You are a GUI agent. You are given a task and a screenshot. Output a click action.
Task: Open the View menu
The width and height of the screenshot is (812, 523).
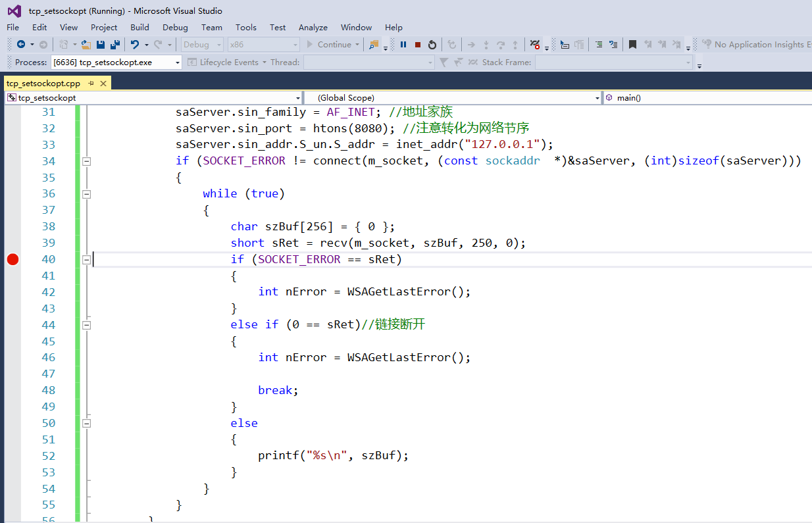(x=68, y=27)
